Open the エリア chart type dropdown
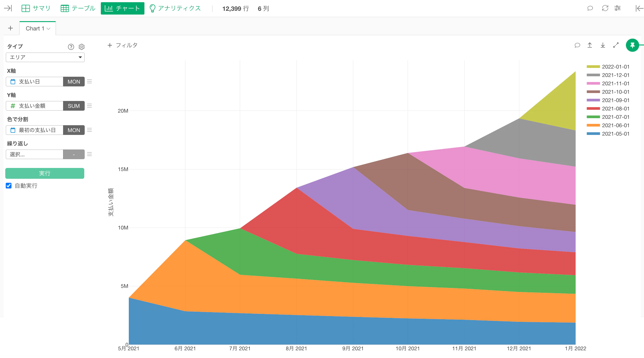This screenshot has width=644, height=358. 45,57
